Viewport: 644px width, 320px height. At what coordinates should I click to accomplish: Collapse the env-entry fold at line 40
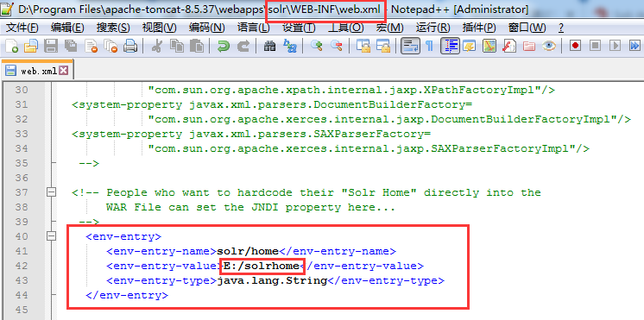coord(51,235)
